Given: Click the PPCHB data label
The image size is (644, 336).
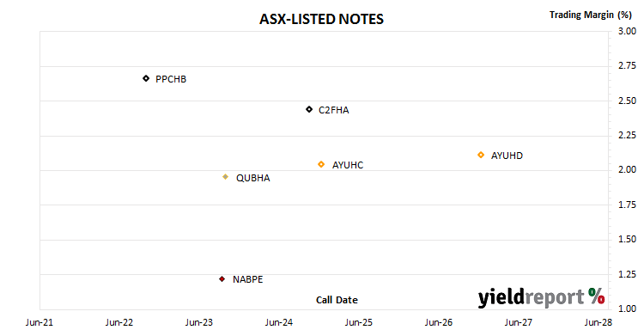Looking at the screenshot, I should pyautogui.click(x=171, y=79).
